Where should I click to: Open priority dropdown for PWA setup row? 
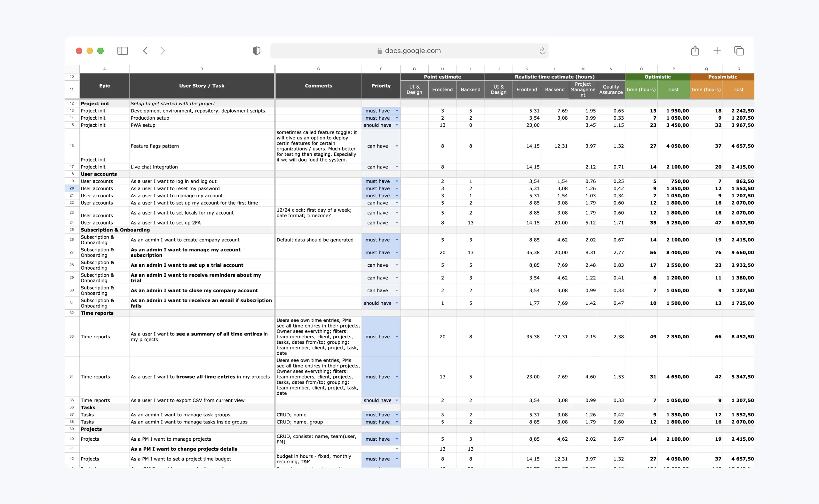coord(397,125)
